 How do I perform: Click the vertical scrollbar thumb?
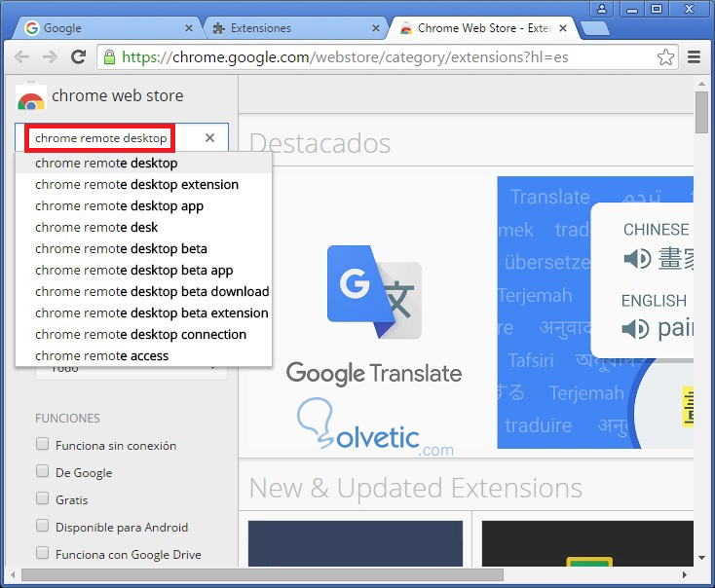[x=701, y=112]
